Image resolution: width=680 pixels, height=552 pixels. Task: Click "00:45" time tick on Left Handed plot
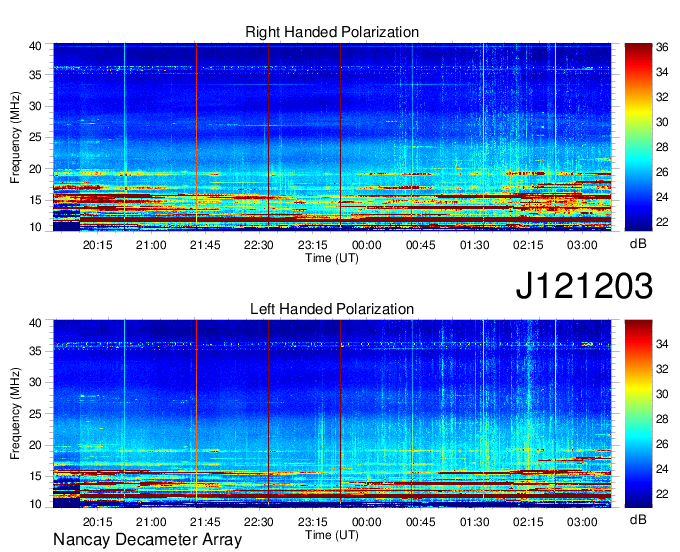coord(421,522)
